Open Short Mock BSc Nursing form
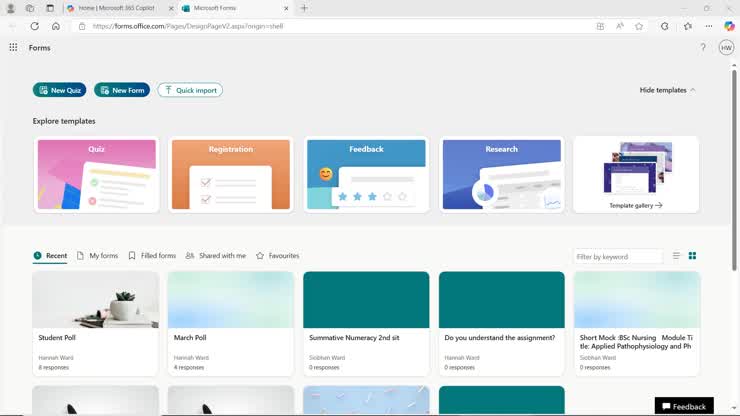Image resolution: width=740 pixels, height=416 pixels. click(637, 323)
